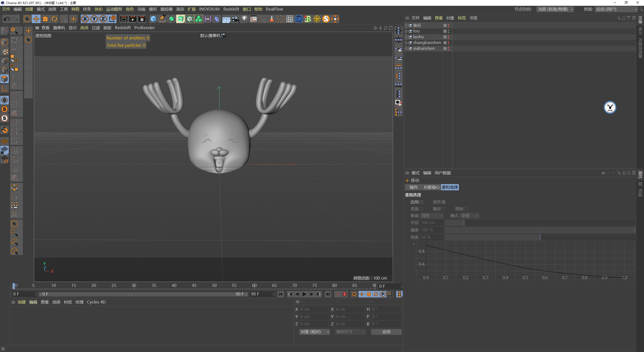Open the Cycles 4D material menu
The width and height of the screenshot is (644, 352).
tap(96, 302)
